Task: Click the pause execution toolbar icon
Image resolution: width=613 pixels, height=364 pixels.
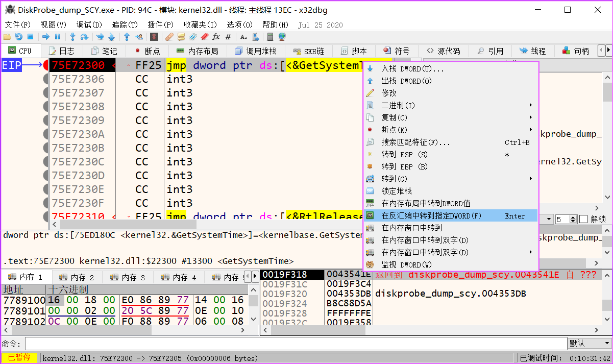Action: 57,37
